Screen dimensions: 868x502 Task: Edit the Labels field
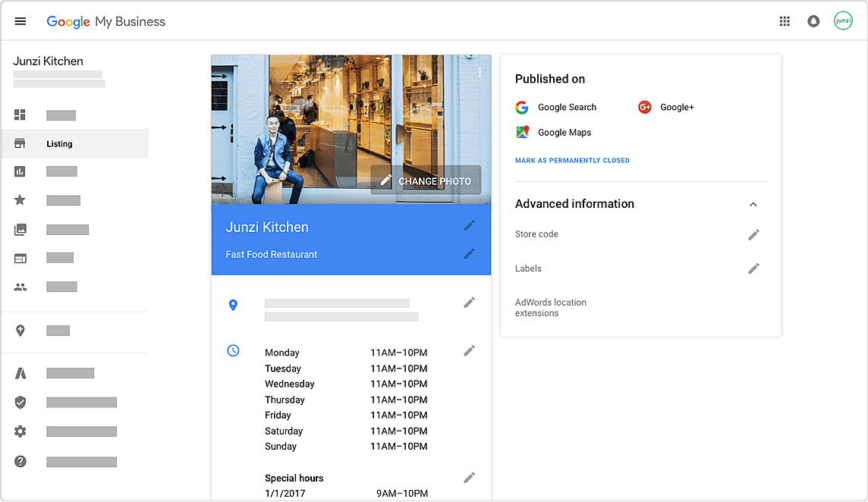coord(754,268)
